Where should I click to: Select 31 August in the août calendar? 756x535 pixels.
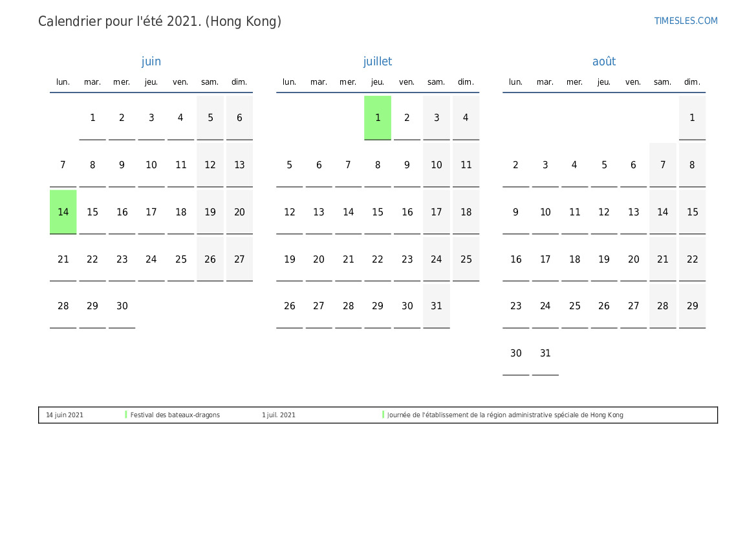545,353
